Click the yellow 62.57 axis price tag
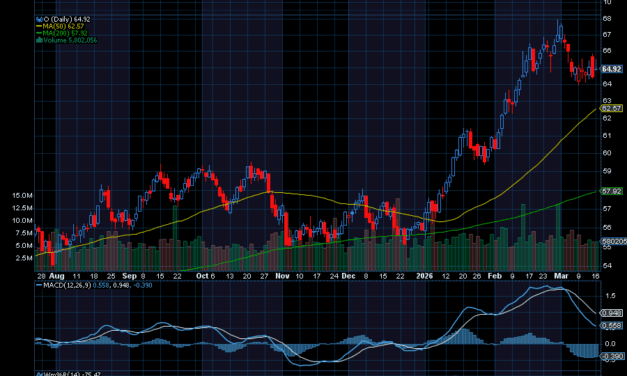Viewport: 627px width, 376px height. coord(611,108)
